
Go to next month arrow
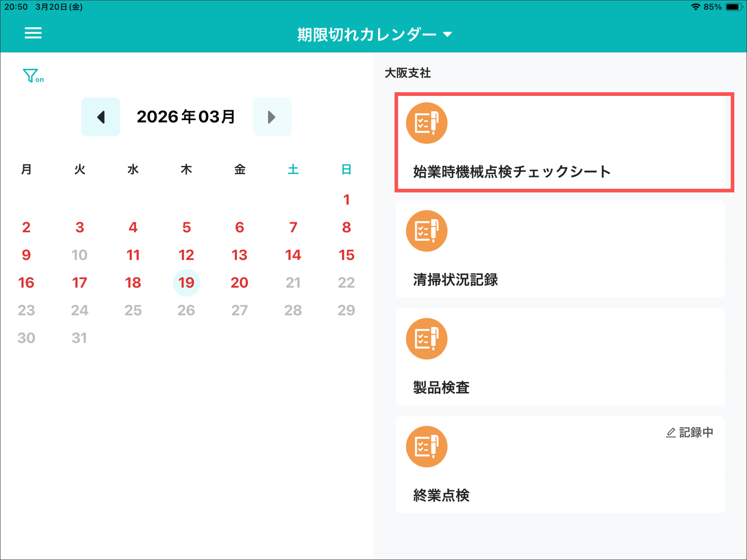pos(272,117)
